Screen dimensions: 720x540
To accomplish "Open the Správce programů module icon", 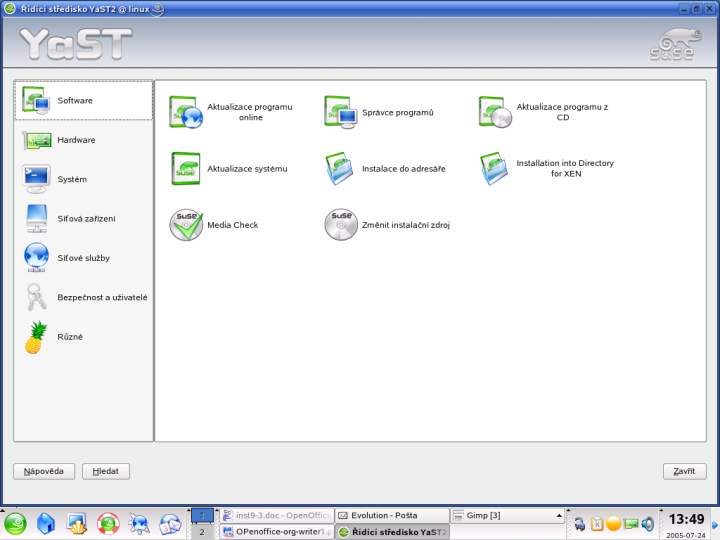I will pyautogui.click(x=340, y=112).
